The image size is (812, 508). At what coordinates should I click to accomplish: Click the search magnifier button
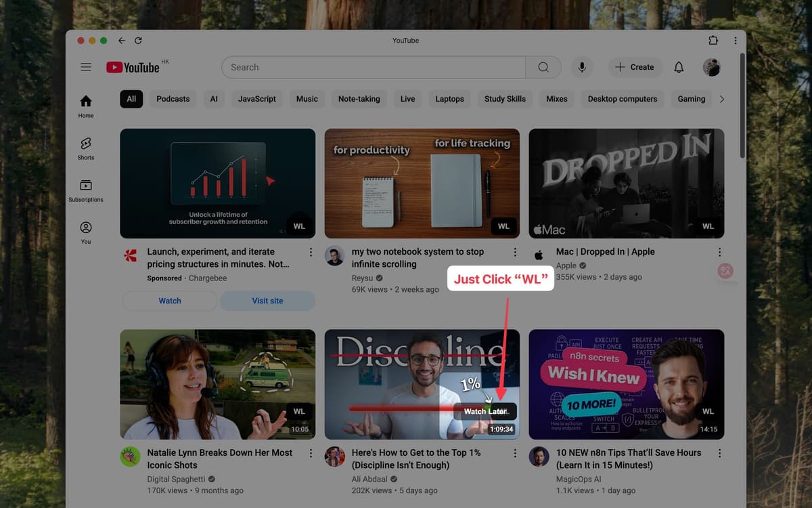(x=543, y=67)
